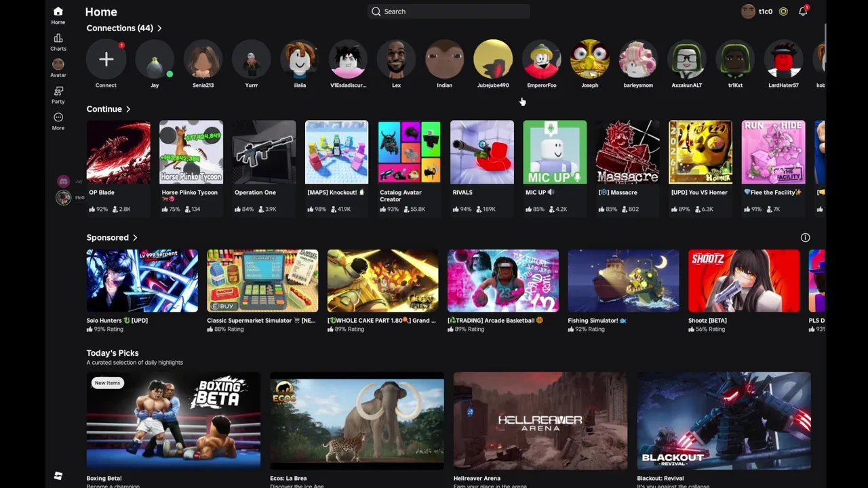Open the WHOLE CAKE Grand sponsored thumbnail
868x488 pixels.
[382, 281]
